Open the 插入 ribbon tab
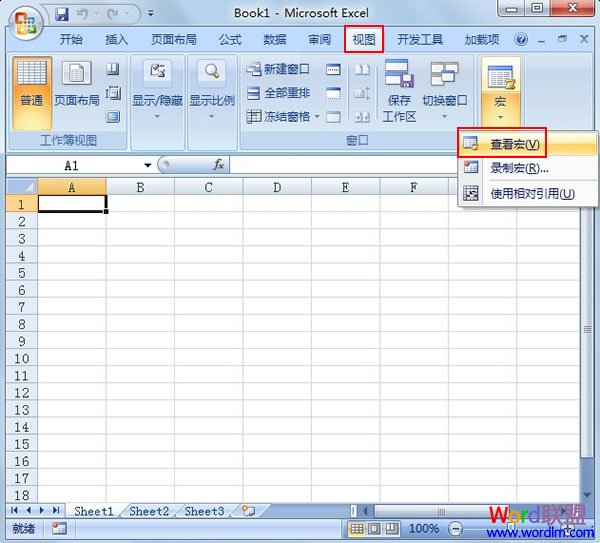The width and height of the screenshot is (600, 543). click(x=117, y=39)
